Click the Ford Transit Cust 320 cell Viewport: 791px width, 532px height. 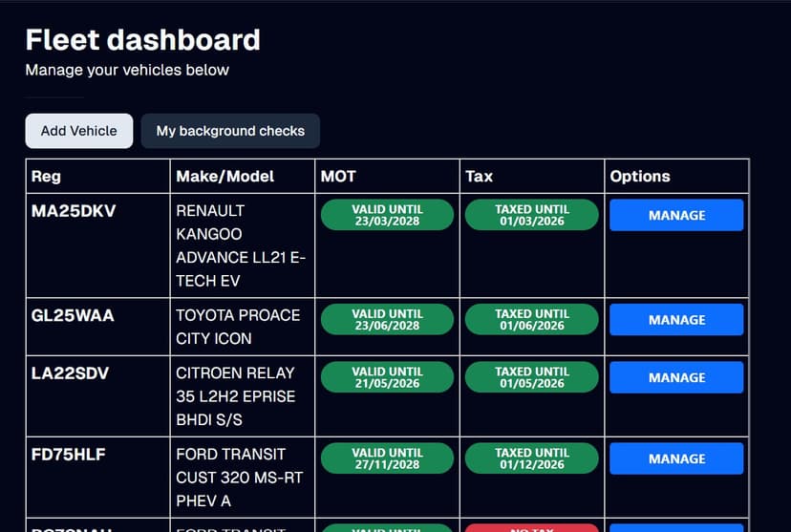(x=243, y=478)
